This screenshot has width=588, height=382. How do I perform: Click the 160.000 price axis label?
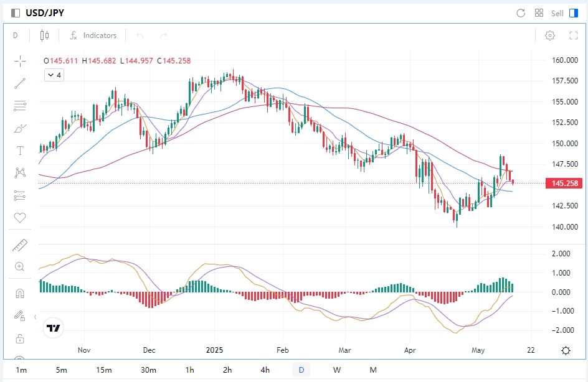tap(565, 60)
